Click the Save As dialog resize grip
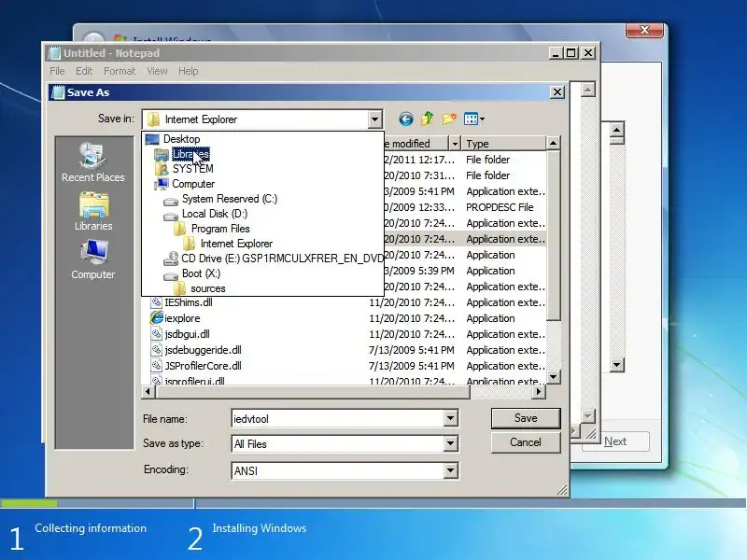The width and height of the screenshot is (747, 560). tap(562, 490)
